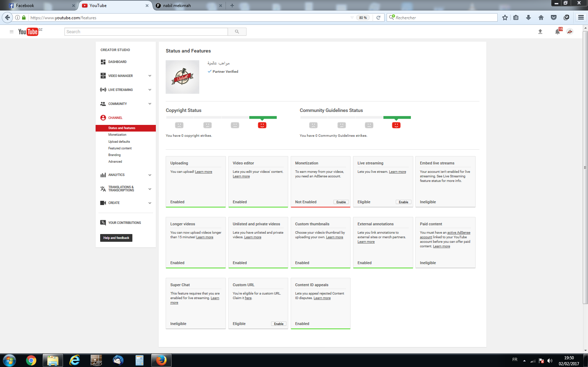The image size is (588, 367).
Task: Click the YouTube search input field
Action: [146, 32]
